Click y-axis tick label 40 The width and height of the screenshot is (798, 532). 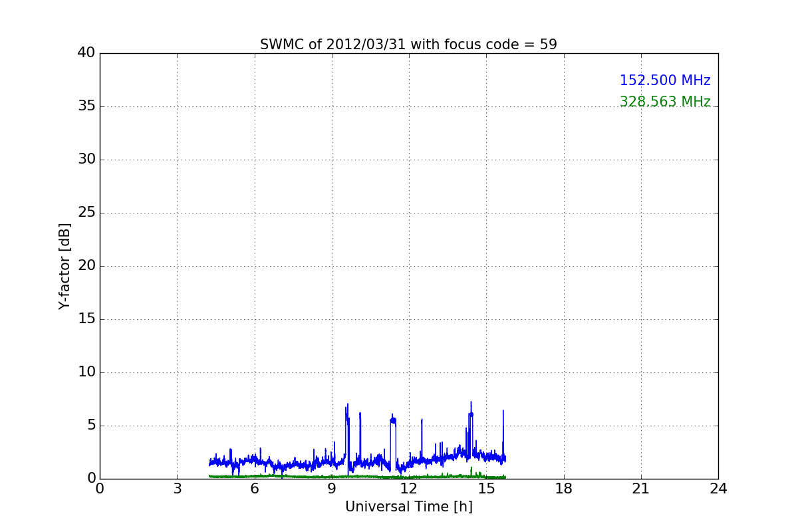86,53
